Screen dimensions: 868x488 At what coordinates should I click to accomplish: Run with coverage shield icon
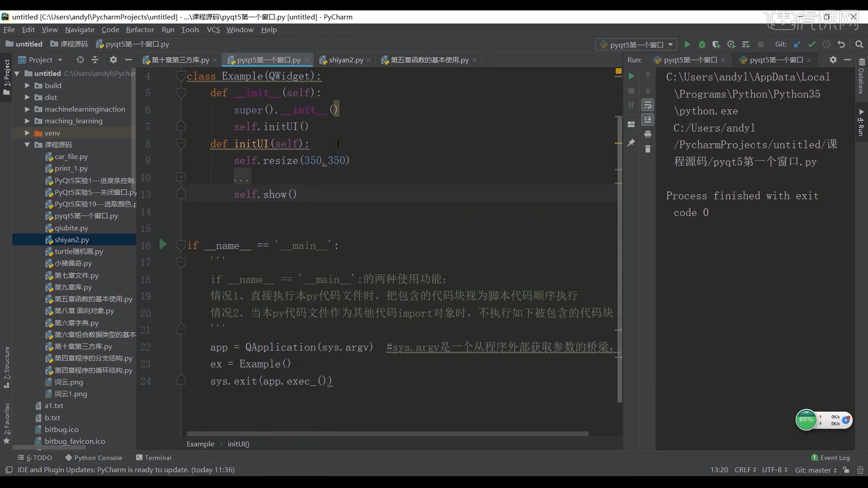(717, 44)
